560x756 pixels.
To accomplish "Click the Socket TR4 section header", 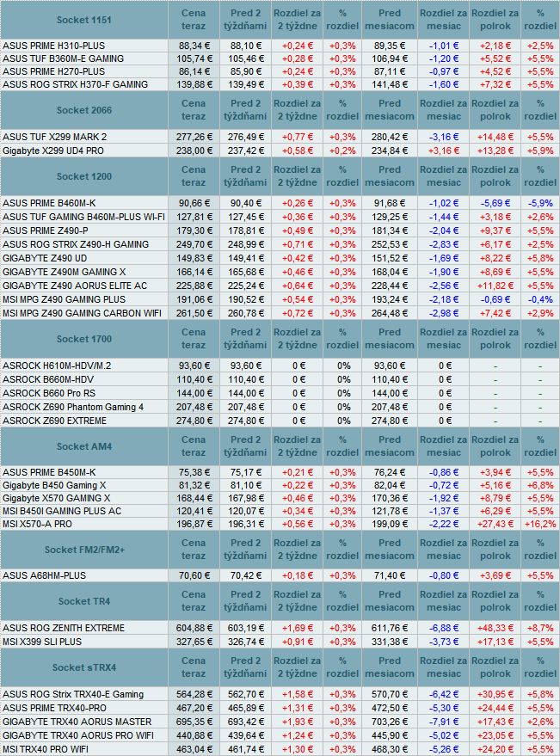I will tap(83, 601).
